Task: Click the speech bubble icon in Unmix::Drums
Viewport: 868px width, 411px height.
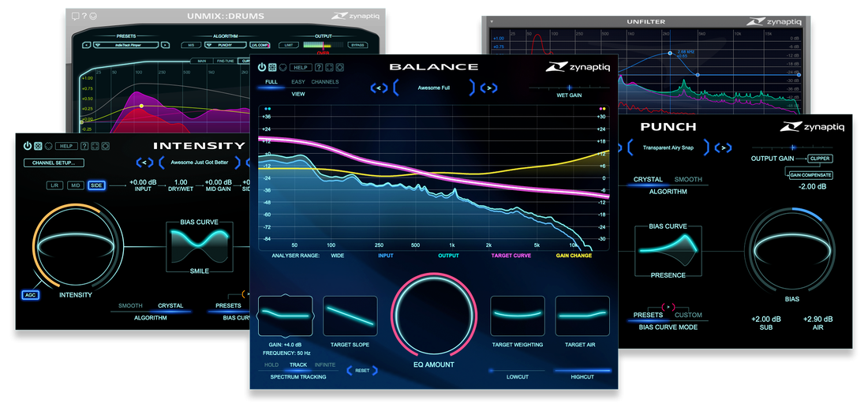Action: (76, 16)
